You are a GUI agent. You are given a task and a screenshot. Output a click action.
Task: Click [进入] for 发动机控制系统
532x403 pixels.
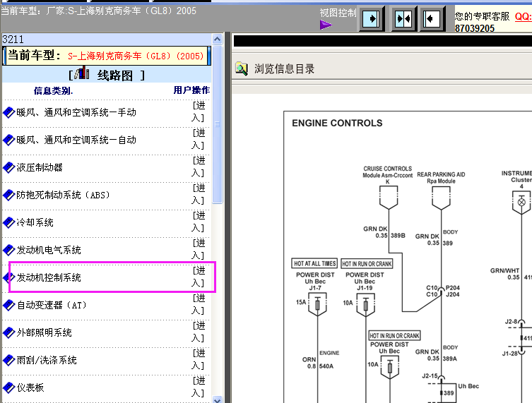click(199, 277)
